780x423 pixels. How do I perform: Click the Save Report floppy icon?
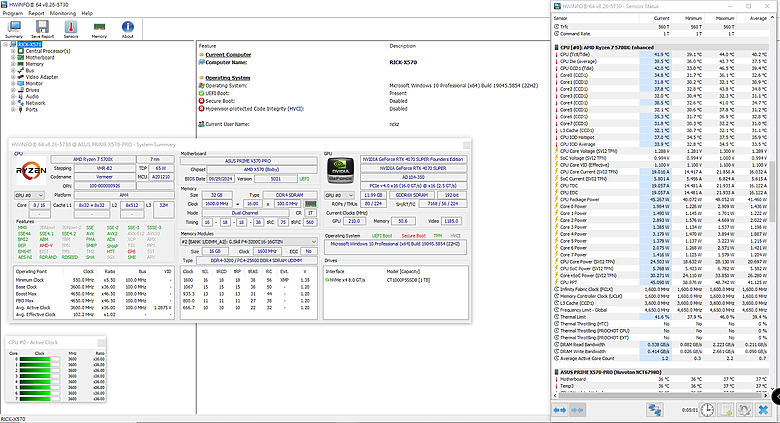click(x=42, y=29)
